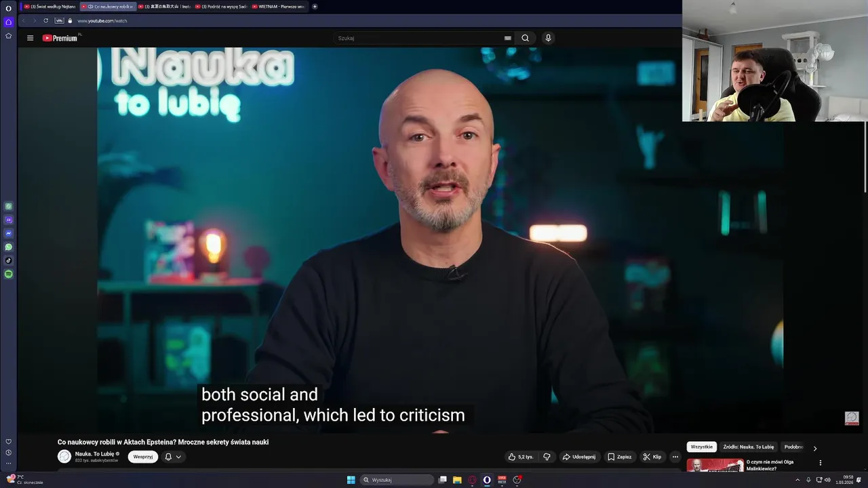Toggle the Opera VPN badge
Viewport: 868px width, 488px height.
[59, 20]
